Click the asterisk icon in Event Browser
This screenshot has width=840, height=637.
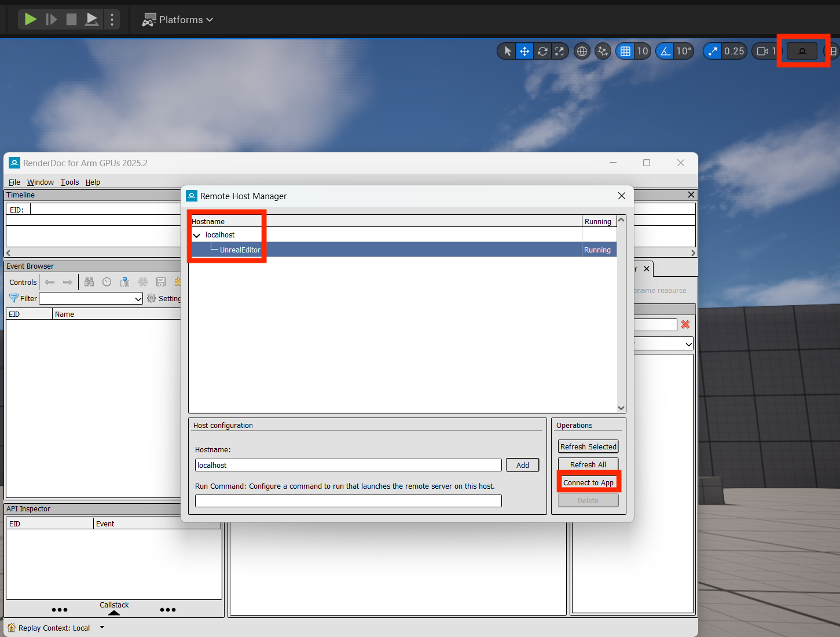click(x=143, y=282)
